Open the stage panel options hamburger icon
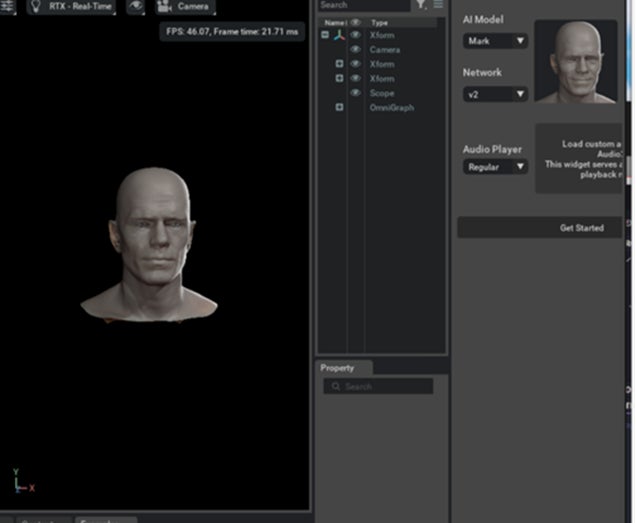This screenshot has width=636, height=523. 438,5
